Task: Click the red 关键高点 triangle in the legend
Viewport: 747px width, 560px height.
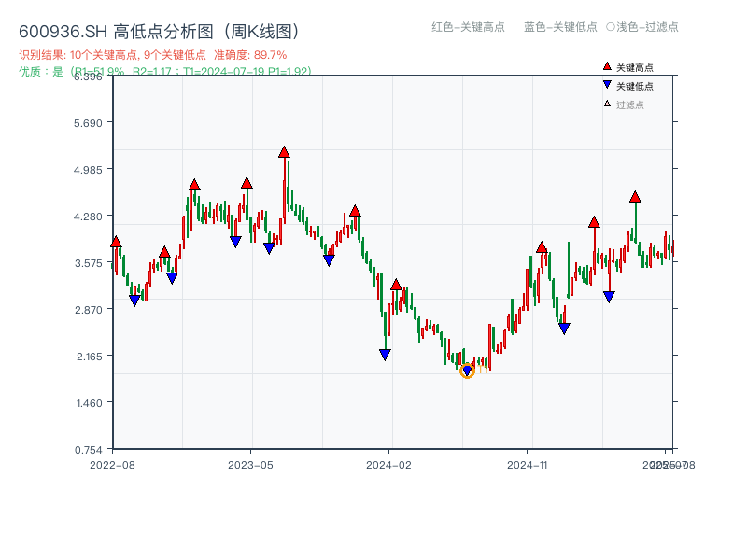Action: pos(607,66)
